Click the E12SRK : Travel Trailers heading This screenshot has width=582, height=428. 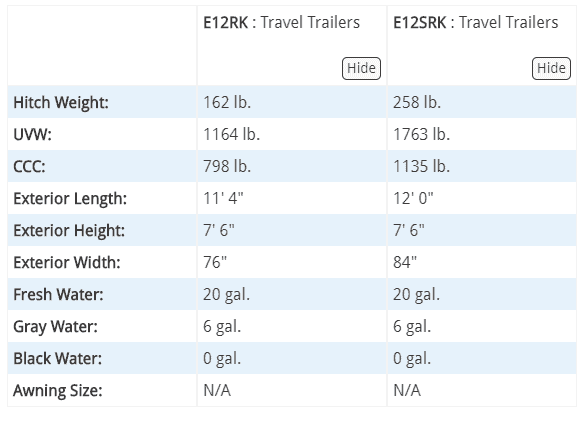click(475, 22)
